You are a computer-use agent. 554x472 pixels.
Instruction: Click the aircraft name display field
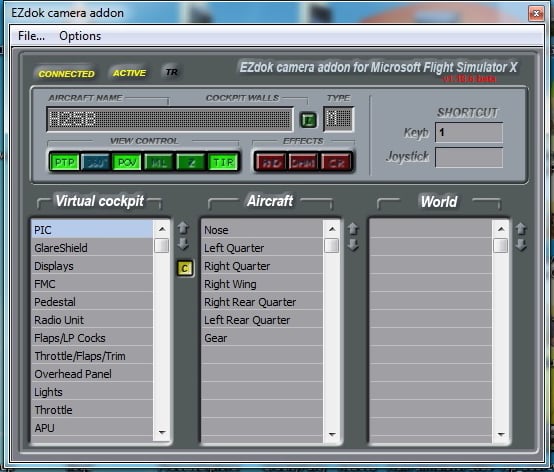click(170, 119)
